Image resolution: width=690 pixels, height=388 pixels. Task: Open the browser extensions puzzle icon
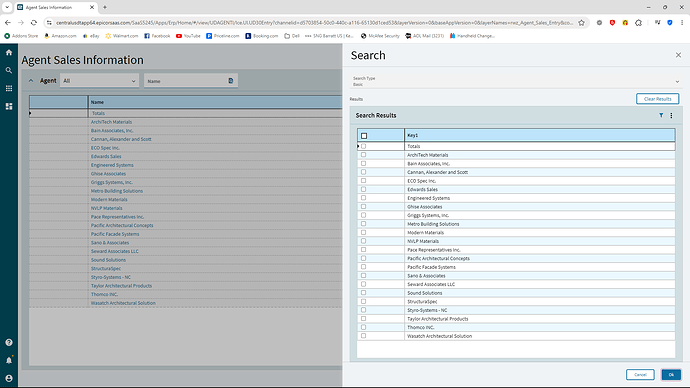click(639, 22)
